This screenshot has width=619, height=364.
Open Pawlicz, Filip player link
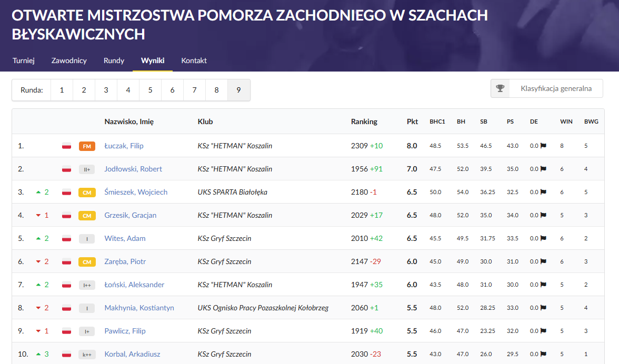(125, 331)
